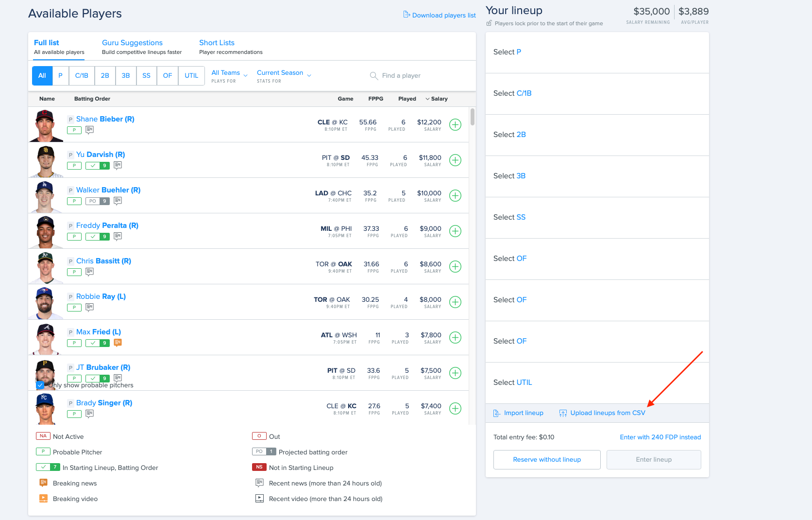Filter players by C/1B position

82,76
